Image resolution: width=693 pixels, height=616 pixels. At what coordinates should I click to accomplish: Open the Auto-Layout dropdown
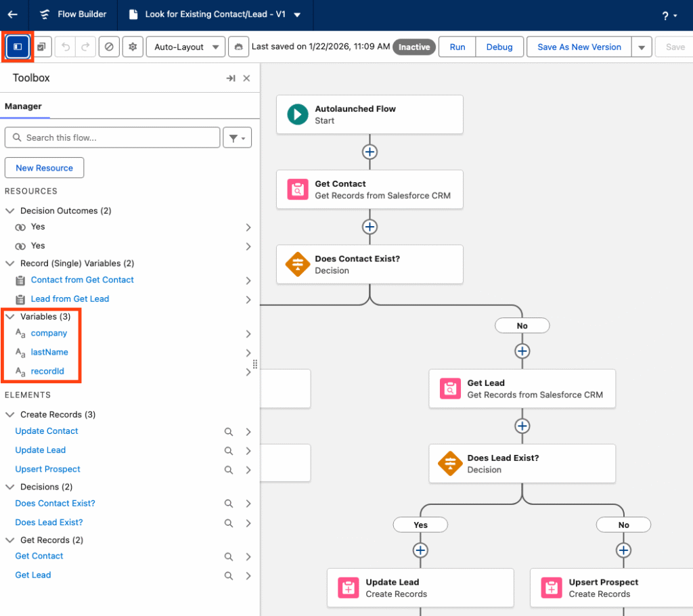click(x=185, y=47)
